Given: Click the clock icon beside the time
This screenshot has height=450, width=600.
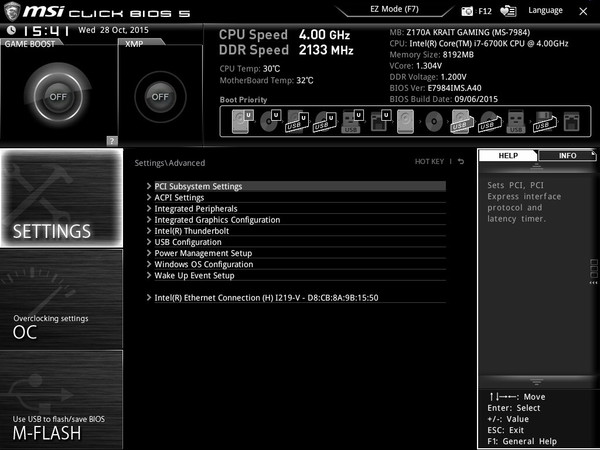Looking at the screenshot, I should click(11, 30).
